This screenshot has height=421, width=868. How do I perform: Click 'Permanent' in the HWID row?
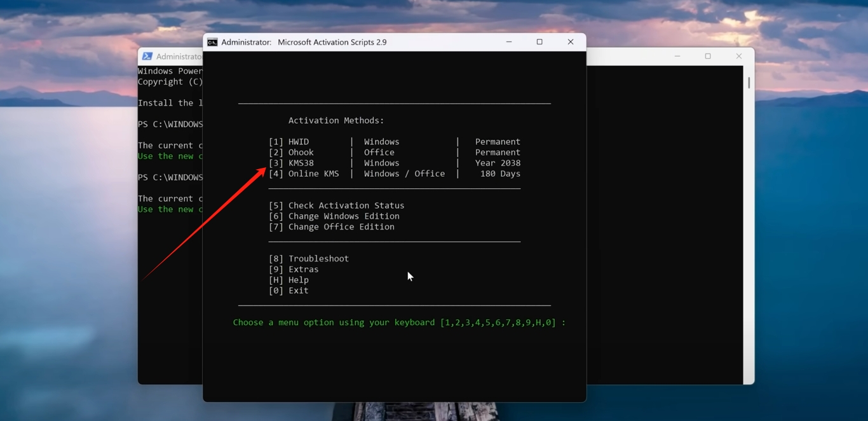[498, 142]
